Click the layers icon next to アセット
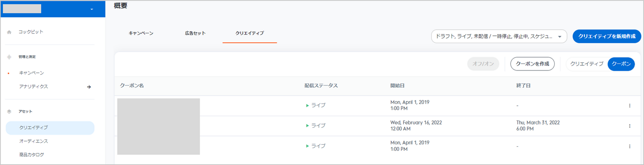 9,111
